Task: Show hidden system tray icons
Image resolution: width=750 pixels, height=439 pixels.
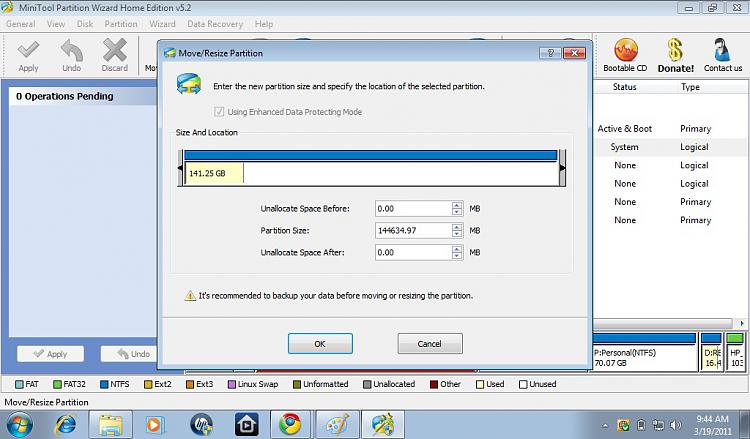Action: tap(606, 425)
